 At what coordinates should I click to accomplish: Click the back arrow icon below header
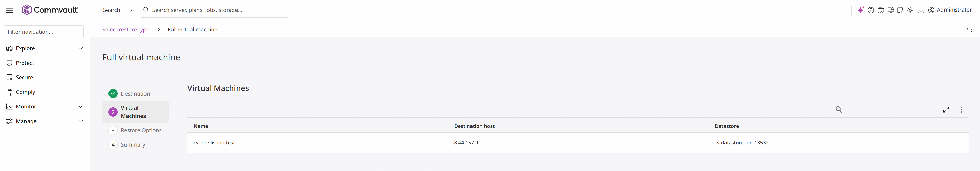(969, 30)
